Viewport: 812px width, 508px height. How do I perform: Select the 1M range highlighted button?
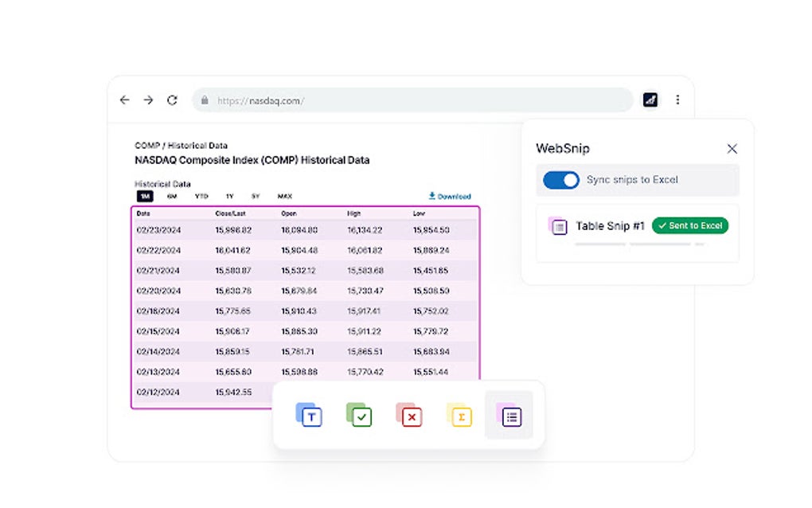[143, 196]
